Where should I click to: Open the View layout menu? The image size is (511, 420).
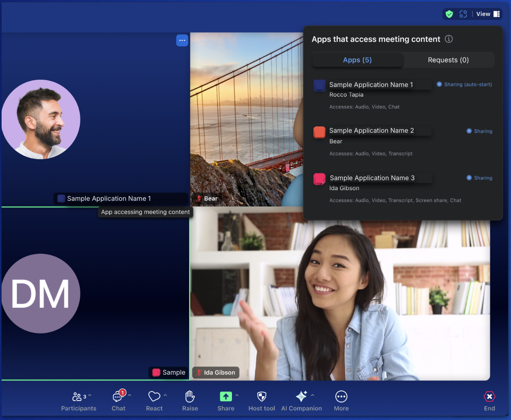(488, 14)
